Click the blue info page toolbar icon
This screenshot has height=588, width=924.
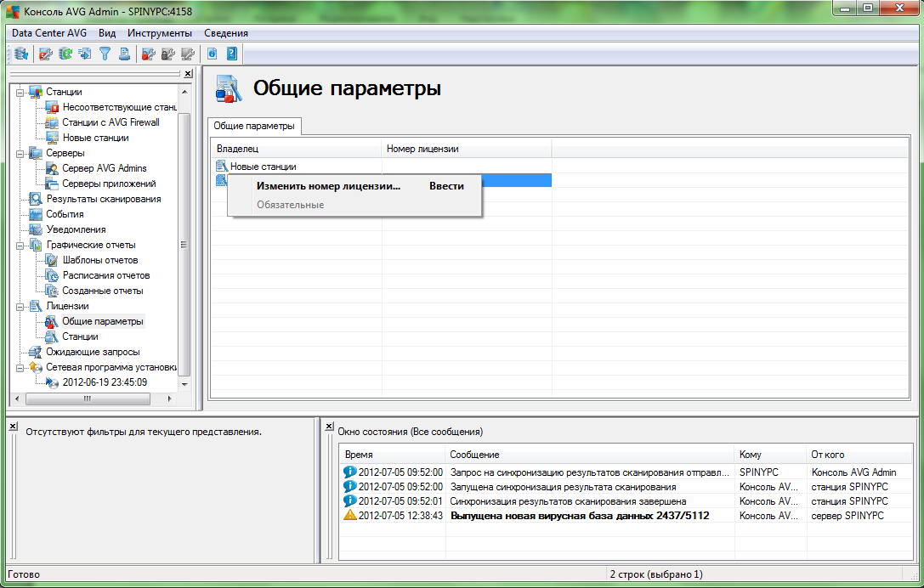pos(213,54)
